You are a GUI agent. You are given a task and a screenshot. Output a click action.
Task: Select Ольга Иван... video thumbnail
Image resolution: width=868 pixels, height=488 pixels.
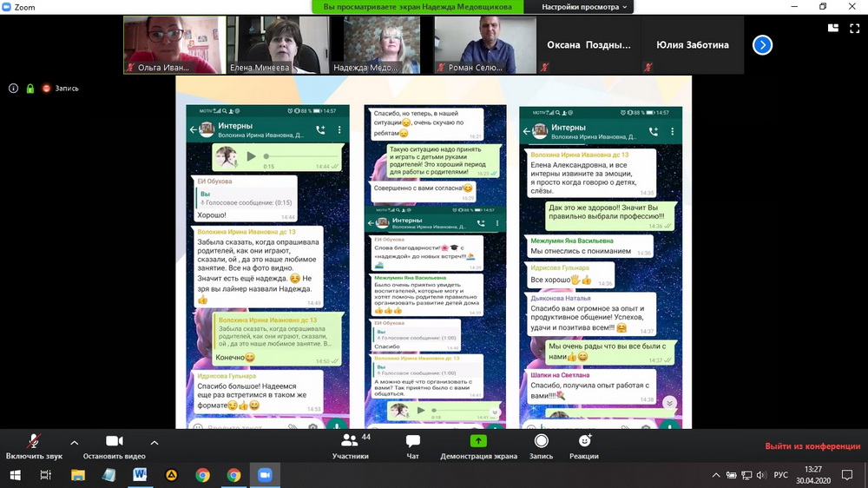pos(174,45)
